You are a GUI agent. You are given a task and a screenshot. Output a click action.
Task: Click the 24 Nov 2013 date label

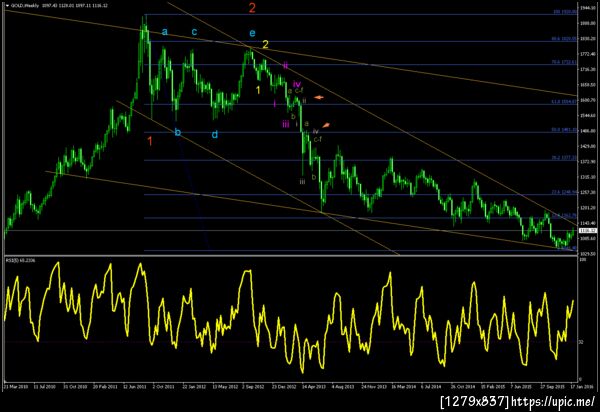click(x=374, y=387)
